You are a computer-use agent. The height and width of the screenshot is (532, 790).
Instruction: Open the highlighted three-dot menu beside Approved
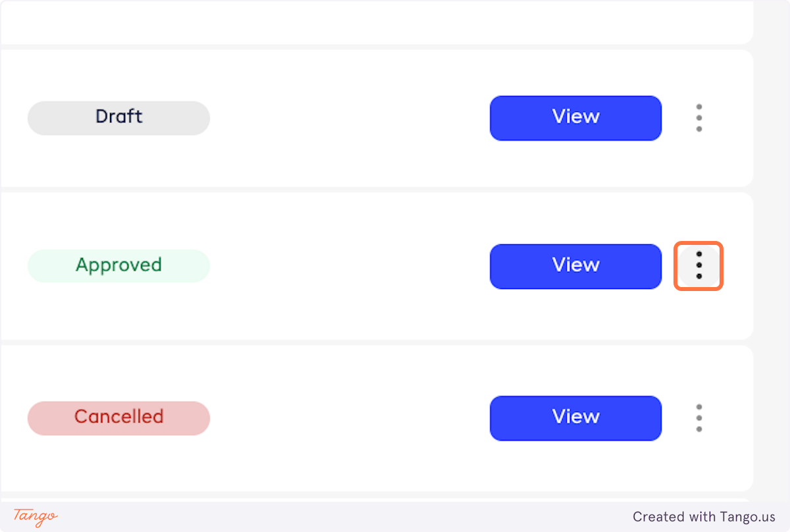tap(698, 265)
